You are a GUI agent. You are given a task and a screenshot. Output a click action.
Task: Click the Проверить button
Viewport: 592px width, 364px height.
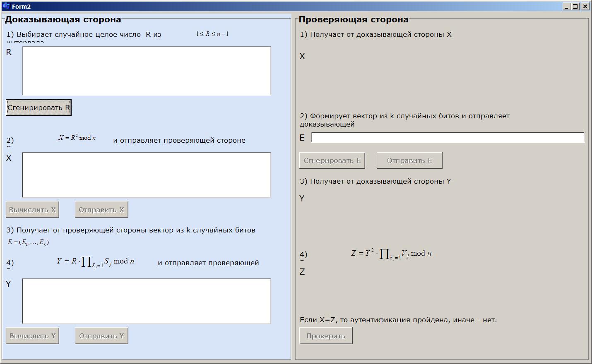(x=326, y=336)
